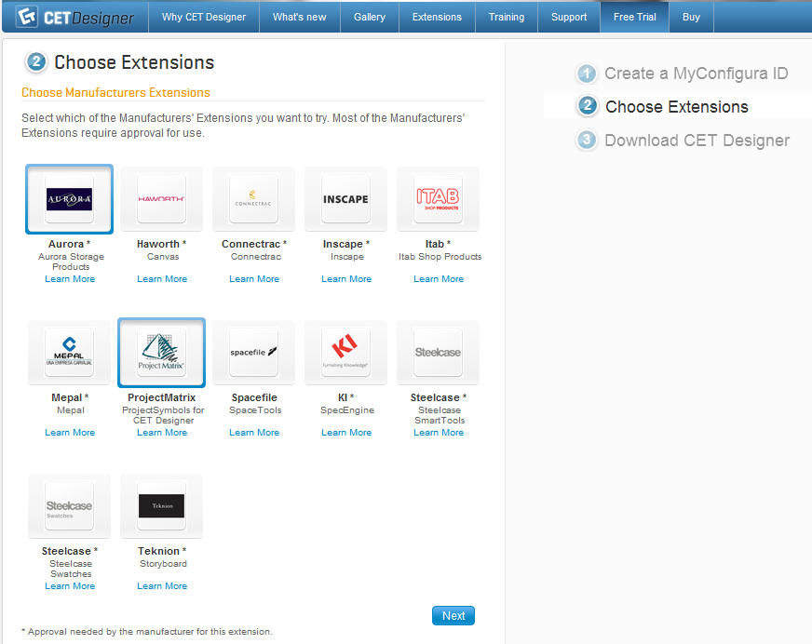Viewport: 812px width, 644px height.
Task: Choose the Steelcase Swatches extension tile
Action: (x=70, y=506)
